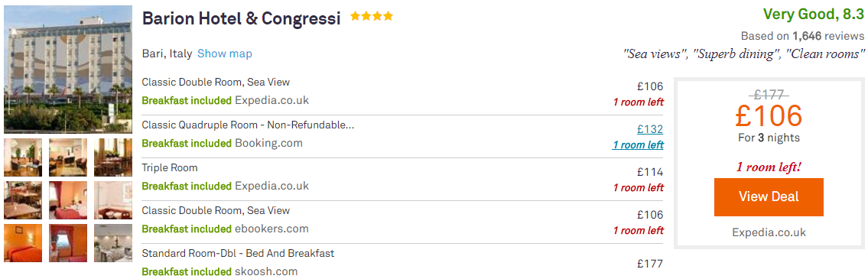868x279 pixels.
Task: Select the Classic Quadruple Room Non-Refundable offer
Action: 402,137
